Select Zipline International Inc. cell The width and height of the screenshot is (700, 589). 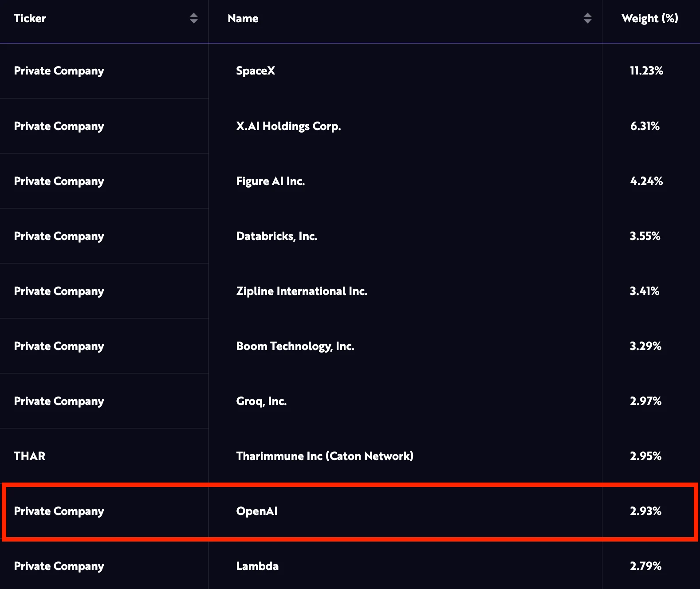302,291
